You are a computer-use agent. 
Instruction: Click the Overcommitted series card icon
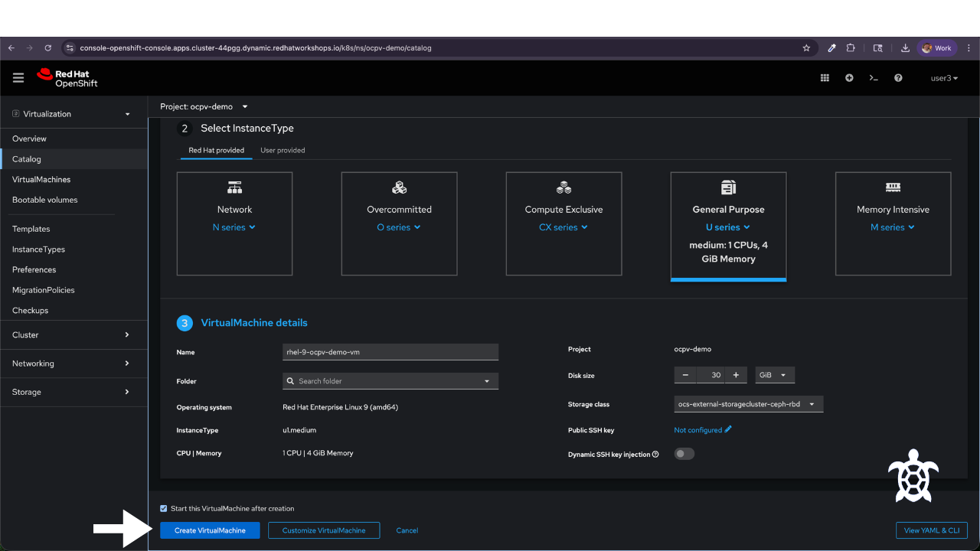[x=399, y=187]
